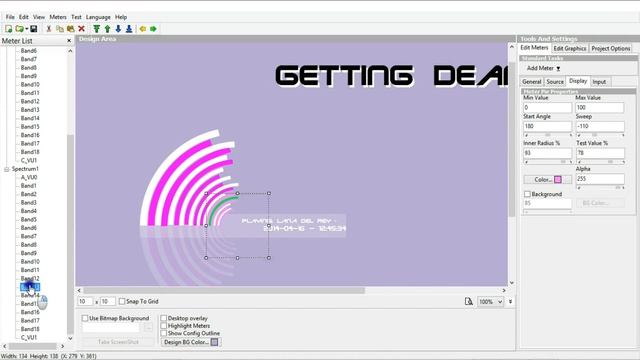Click the grid width field before x
This screenshot has width=640, height=360.
85,301
